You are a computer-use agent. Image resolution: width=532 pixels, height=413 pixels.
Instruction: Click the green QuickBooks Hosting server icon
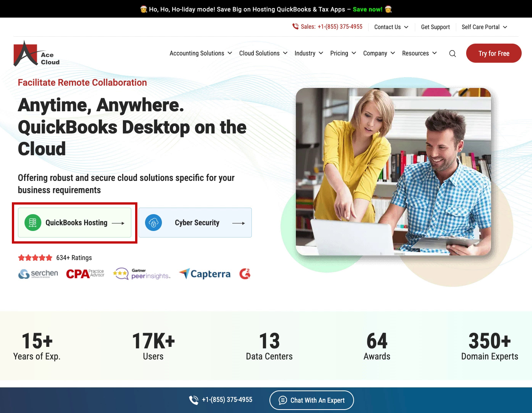[x=33, y=223]
